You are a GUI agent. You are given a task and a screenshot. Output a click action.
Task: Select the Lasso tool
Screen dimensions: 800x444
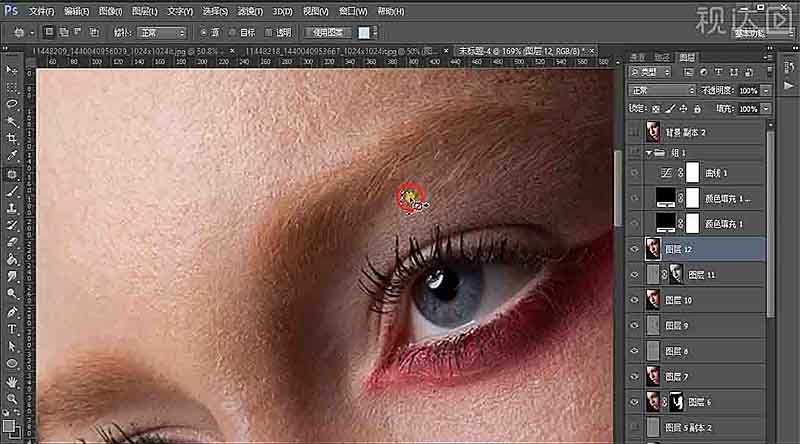pyautogui.click(x=12, y=104)
